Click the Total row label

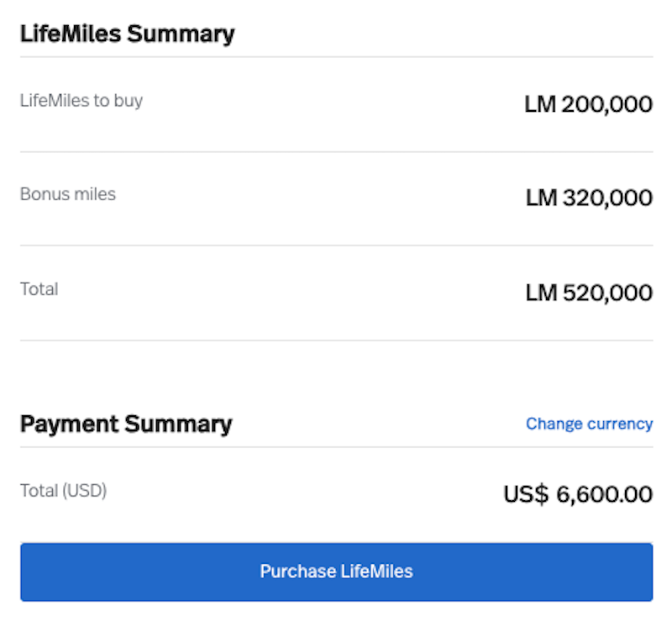pyautogui.click(x=39, y=288)
